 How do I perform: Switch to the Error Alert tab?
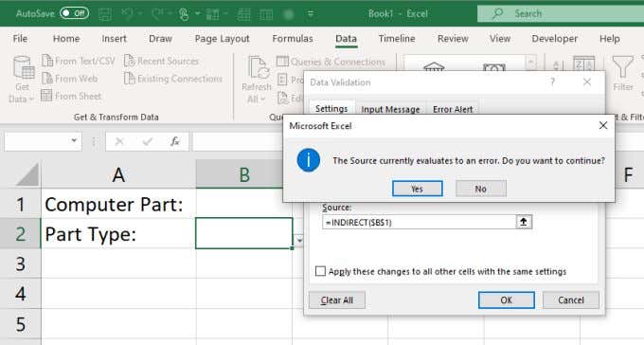[453, 109]
